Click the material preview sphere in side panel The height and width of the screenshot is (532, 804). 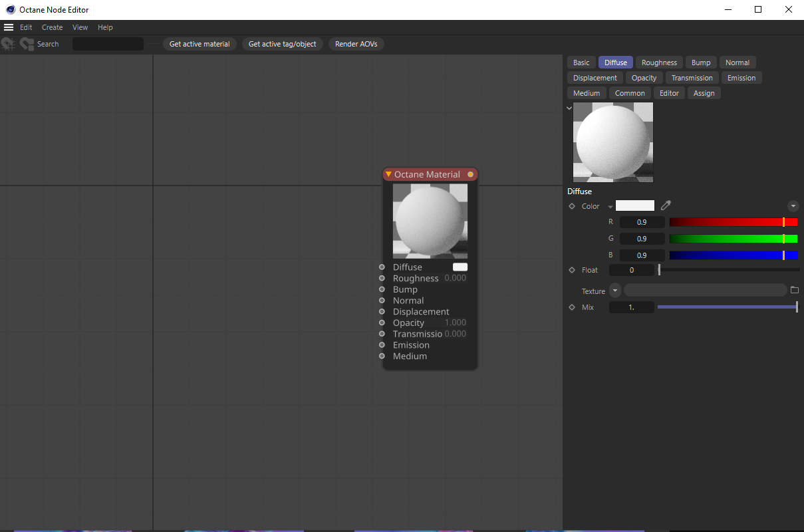point(613,142)
